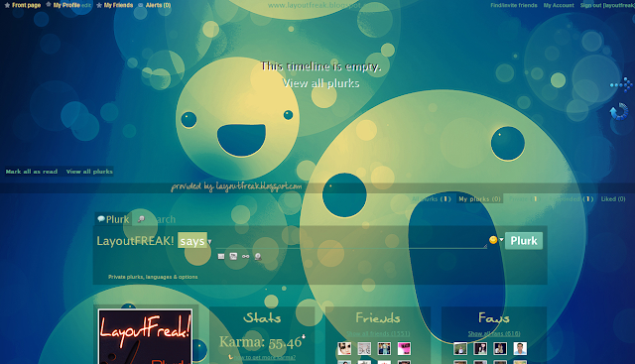Screen dimensions: 635x364
Task: Open Alerts (0)
Action: pyautogui.click(x=158, y=5)
